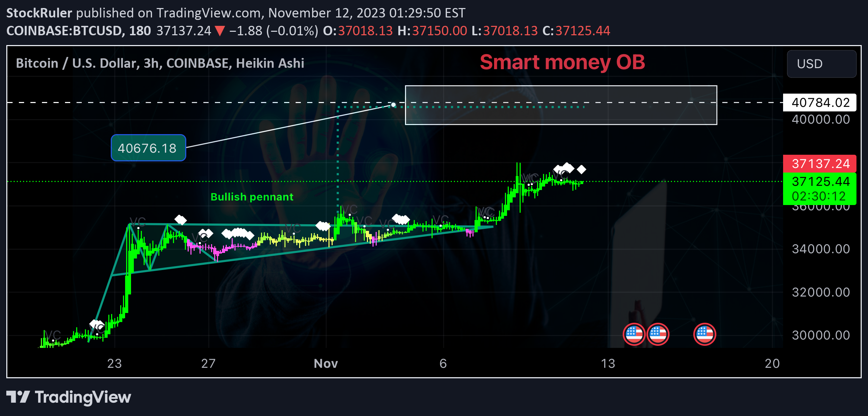
Task: Click the 40676.18 price callout label
Action: pos(148,148)
